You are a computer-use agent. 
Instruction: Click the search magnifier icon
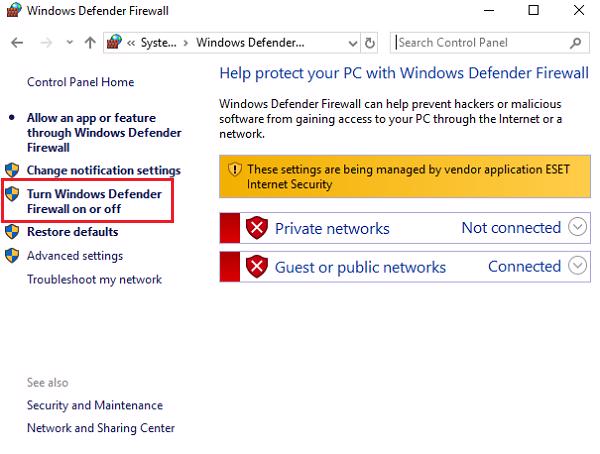(x=575, y=43)
